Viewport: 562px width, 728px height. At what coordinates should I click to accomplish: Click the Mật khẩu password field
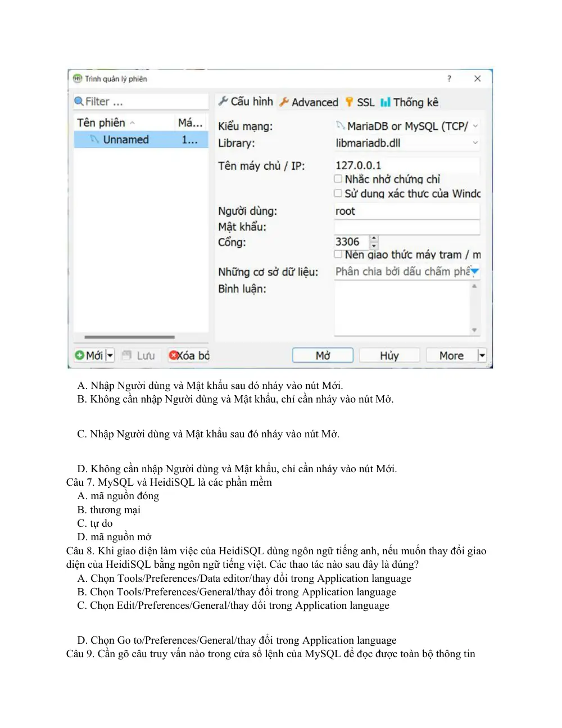point(407,227)
